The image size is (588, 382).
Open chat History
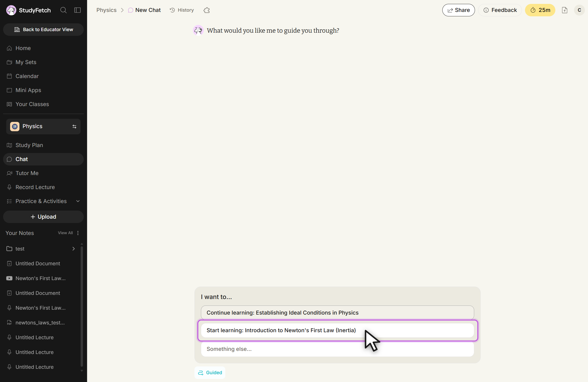point(182,10)
